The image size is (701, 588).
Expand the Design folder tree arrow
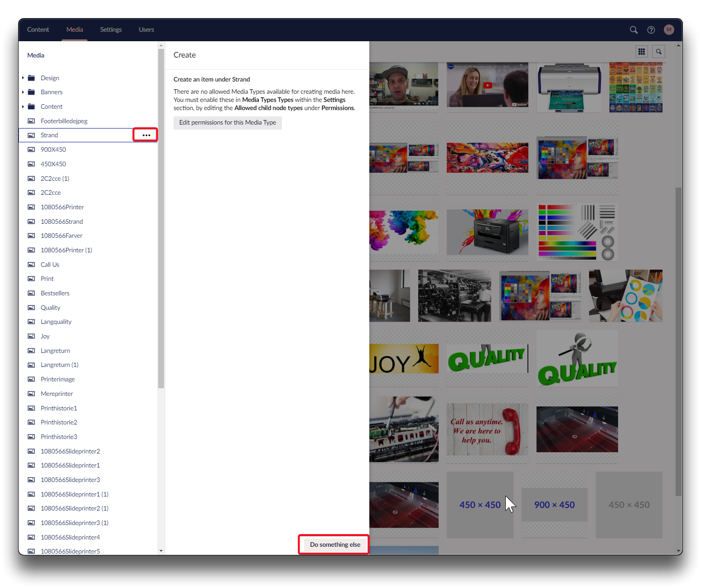(23, 78)
